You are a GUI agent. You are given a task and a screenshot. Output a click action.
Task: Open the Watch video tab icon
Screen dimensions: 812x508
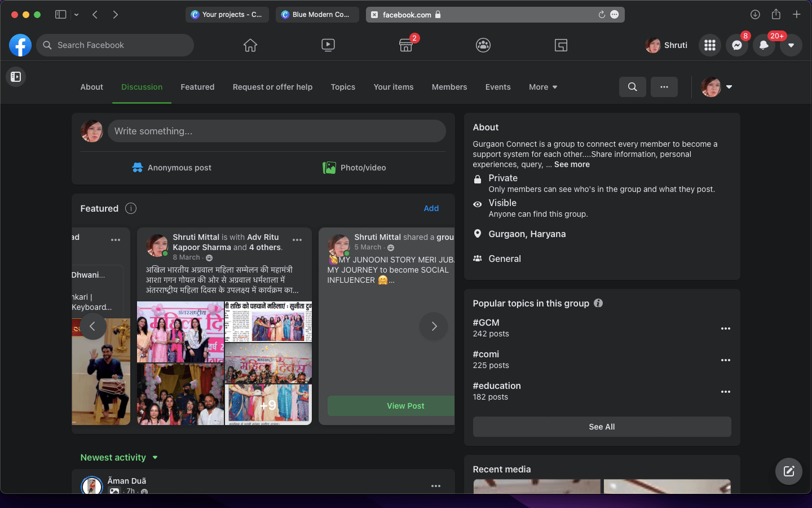(x=328, y=45)
